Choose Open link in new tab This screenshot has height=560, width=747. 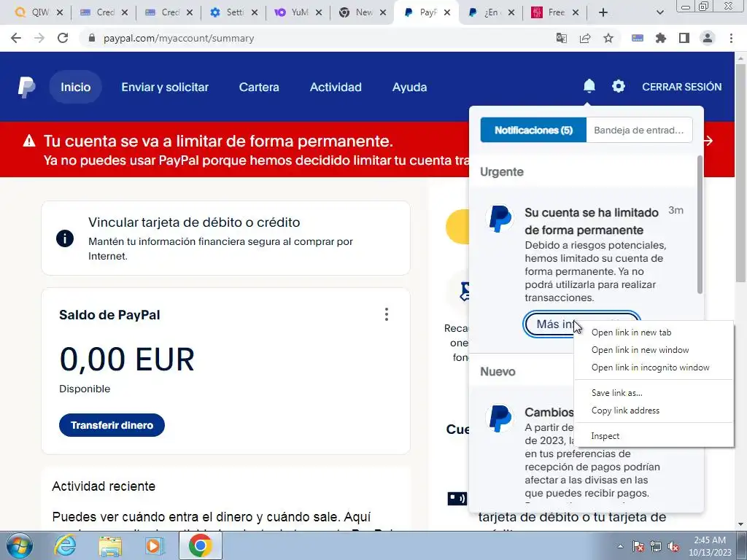(x=654, y=332)
